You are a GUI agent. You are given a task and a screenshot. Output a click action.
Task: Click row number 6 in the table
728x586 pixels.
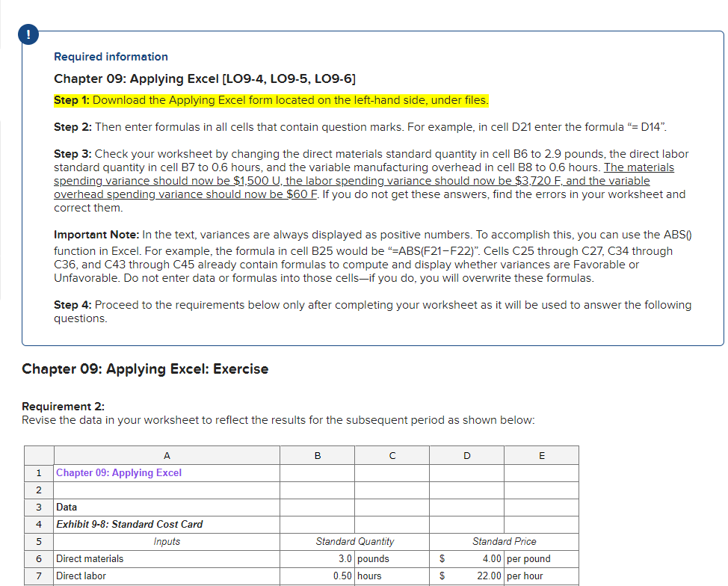(38, 558)
